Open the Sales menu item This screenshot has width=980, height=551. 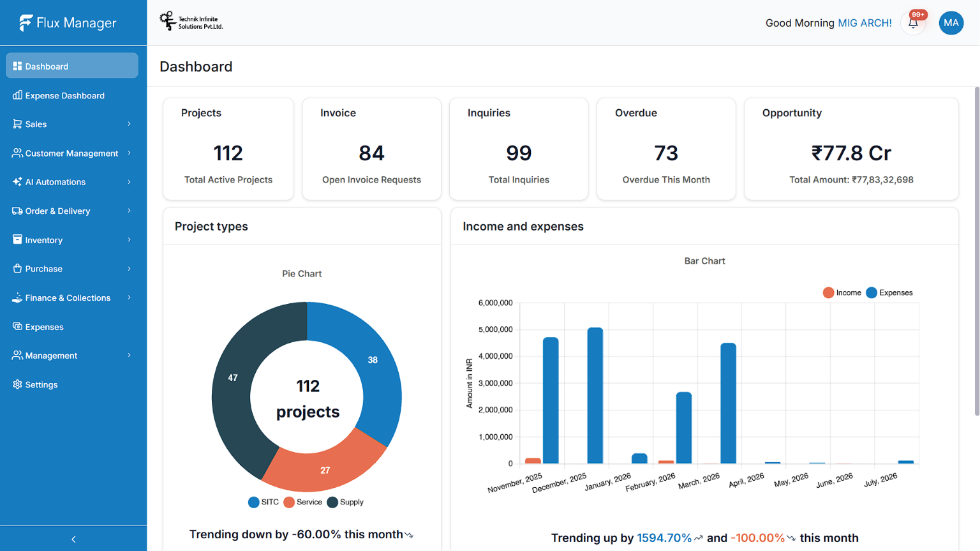pos(72,124)
